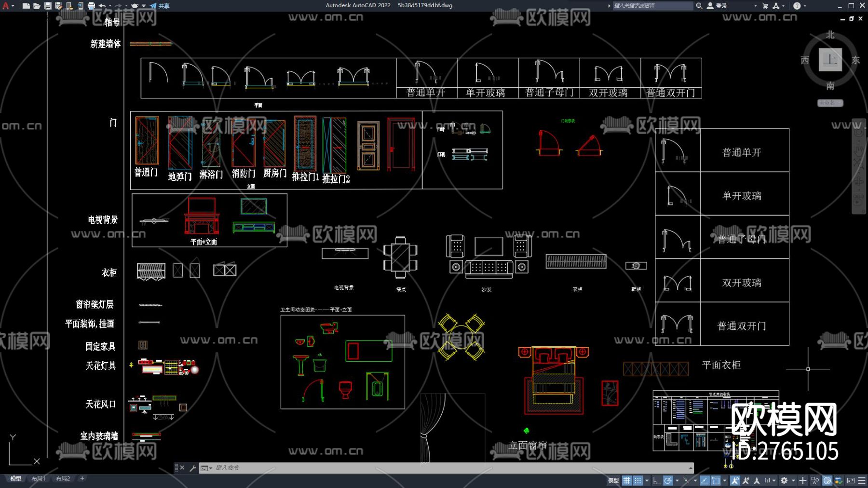Viewport: 868px width, 488px height.
Task: Toggle Hardware Acceleration icon
Action: 827,480
